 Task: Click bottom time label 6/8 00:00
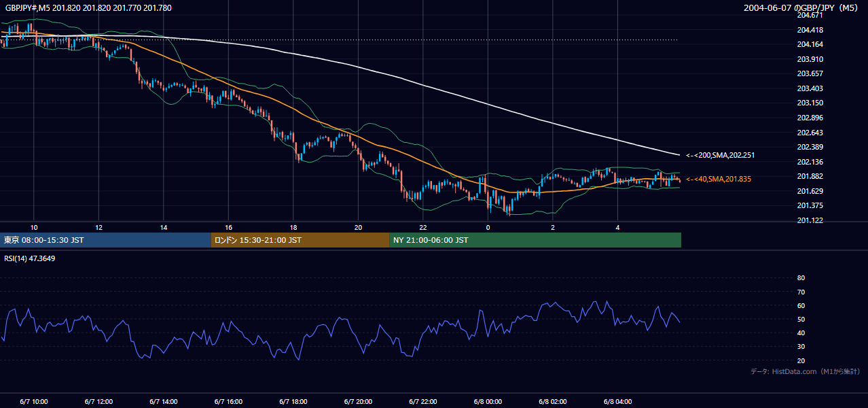pos(488,402)
